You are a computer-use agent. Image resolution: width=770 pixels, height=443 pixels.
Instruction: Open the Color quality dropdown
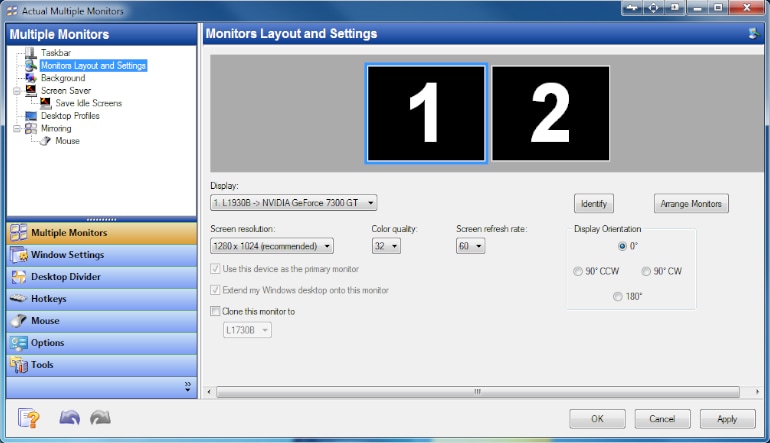click(386, 246)
